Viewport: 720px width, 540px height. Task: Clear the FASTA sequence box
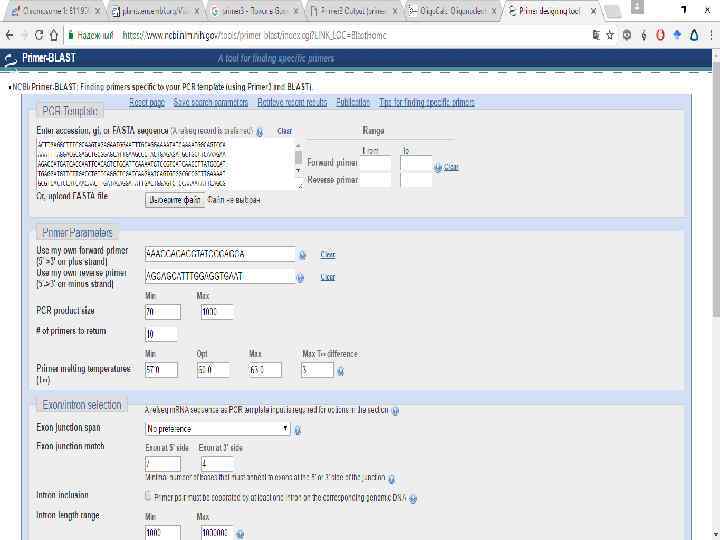(x=285, y=131)
